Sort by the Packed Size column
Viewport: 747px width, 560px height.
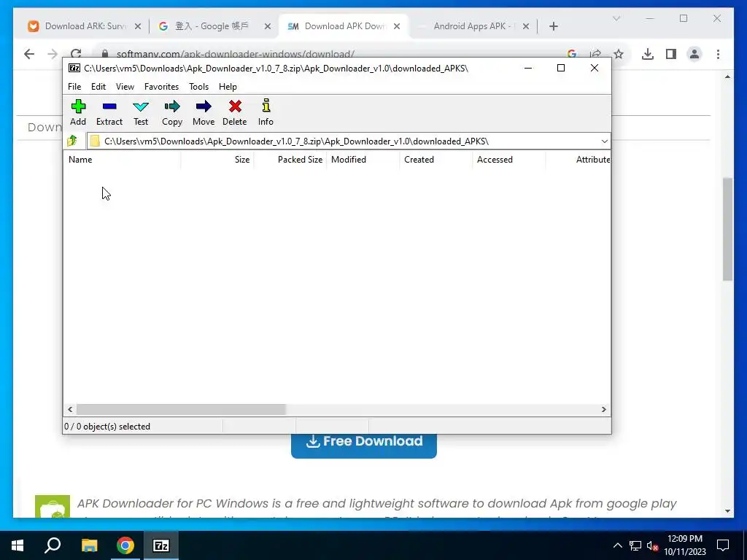(290, 160)
